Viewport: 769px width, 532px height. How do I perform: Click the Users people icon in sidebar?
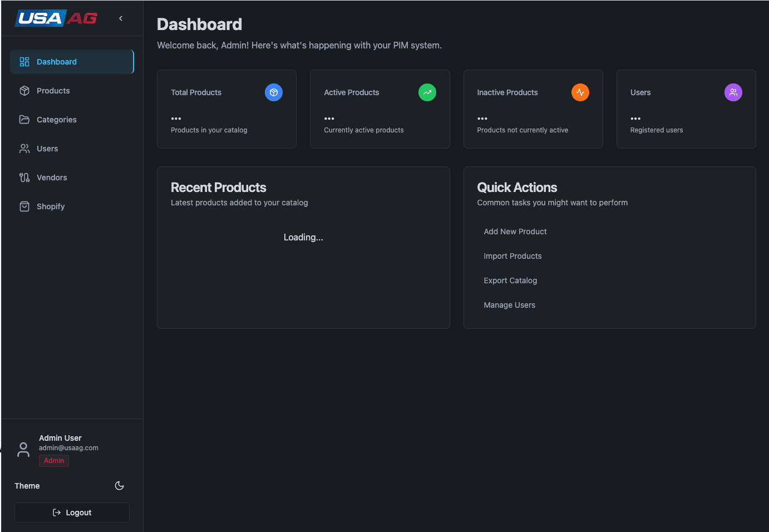pos(24,148)
